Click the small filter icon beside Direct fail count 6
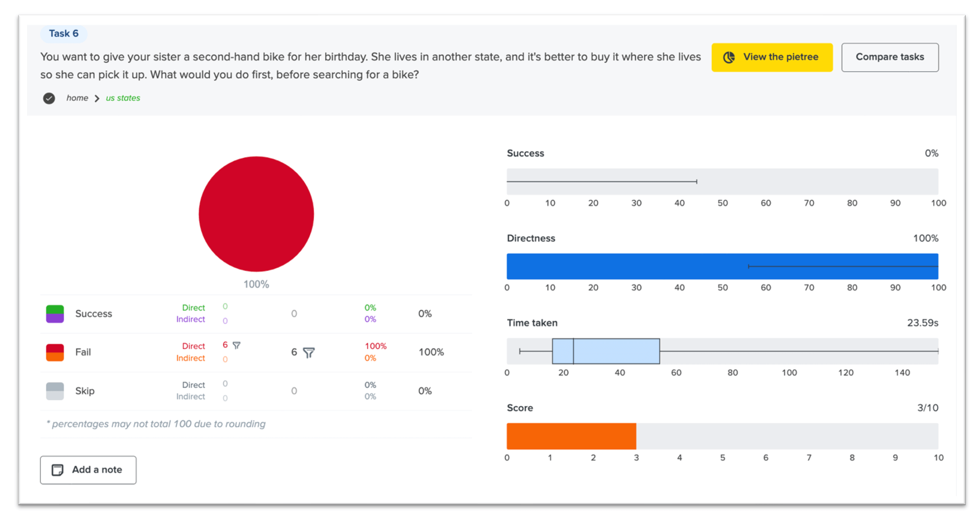 [237, 345]
